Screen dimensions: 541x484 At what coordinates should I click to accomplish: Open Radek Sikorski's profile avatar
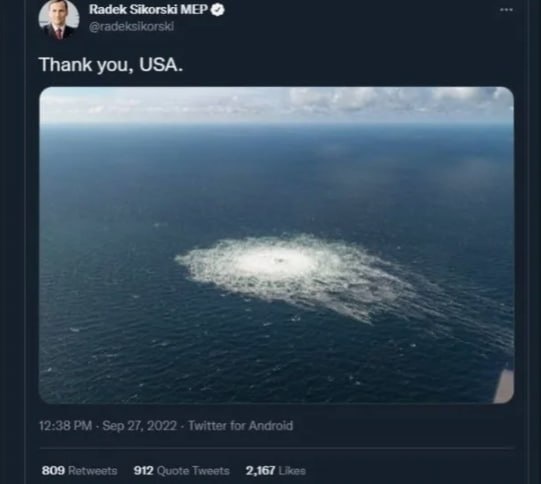coord(59,19)
